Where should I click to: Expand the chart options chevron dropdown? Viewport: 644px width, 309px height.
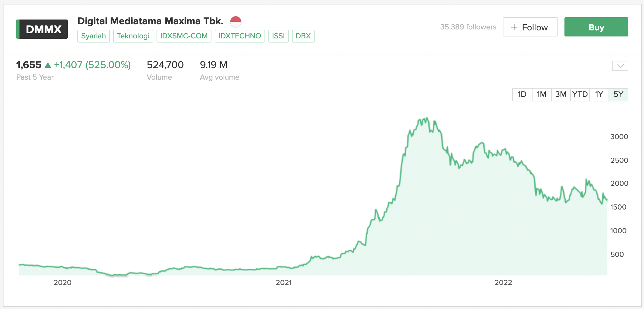pyautogui.click(x=620, y=66)
